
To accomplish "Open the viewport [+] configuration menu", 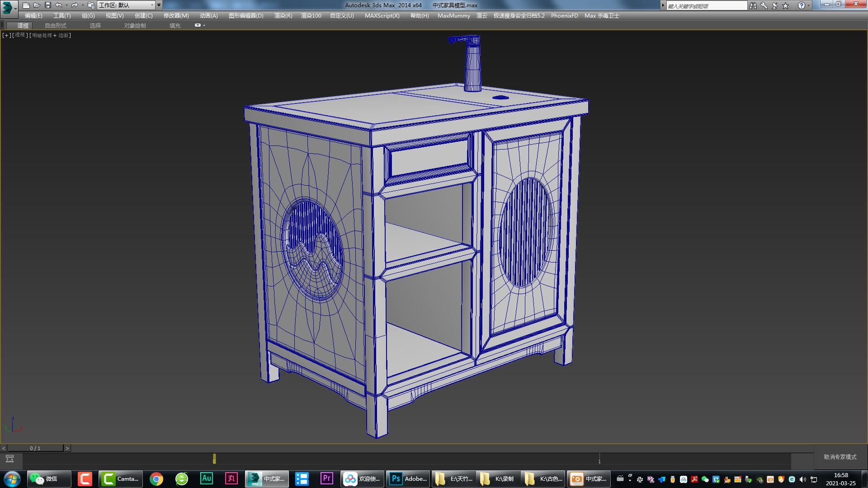I will pos(6,35).
